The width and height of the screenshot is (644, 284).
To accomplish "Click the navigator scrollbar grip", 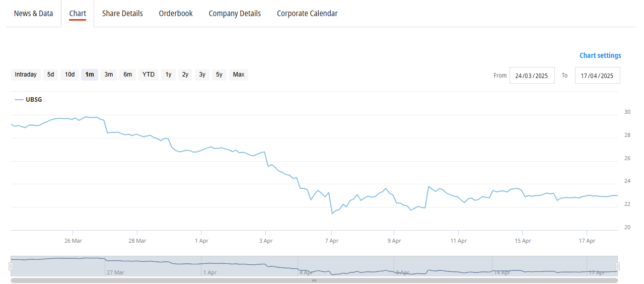I will pyautogui.click(x=314, y=280).
